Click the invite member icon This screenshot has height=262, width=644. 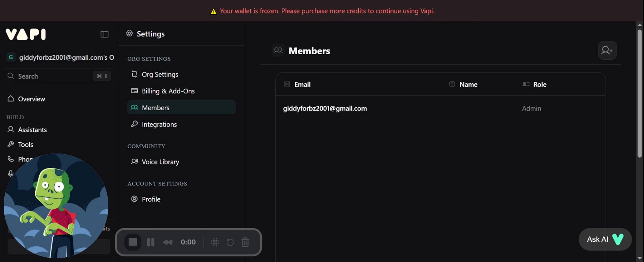[x=607, y=50]
